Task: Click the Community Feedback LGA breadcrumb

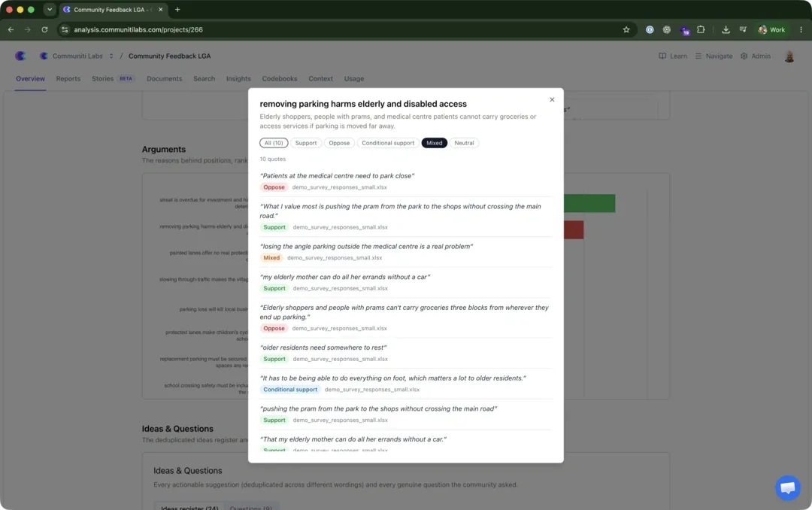Action: point(169,56)
